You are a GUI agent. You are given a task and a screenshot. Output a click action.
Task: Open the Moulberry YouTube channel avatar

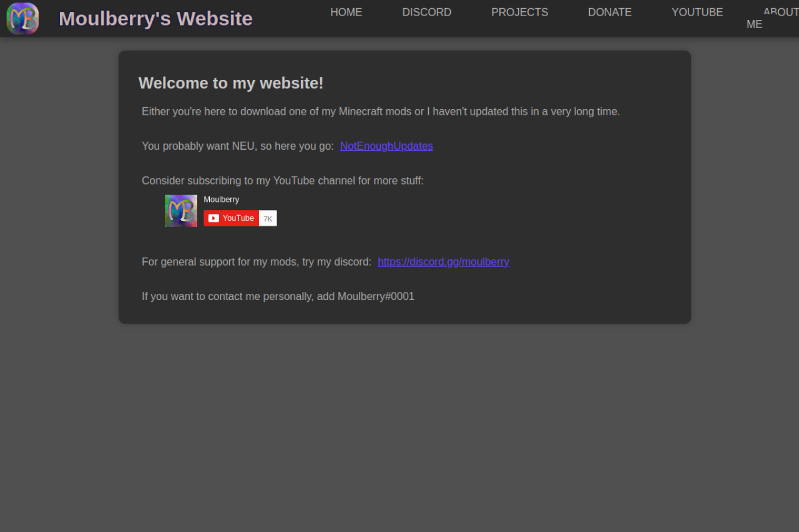click(181, 211)
